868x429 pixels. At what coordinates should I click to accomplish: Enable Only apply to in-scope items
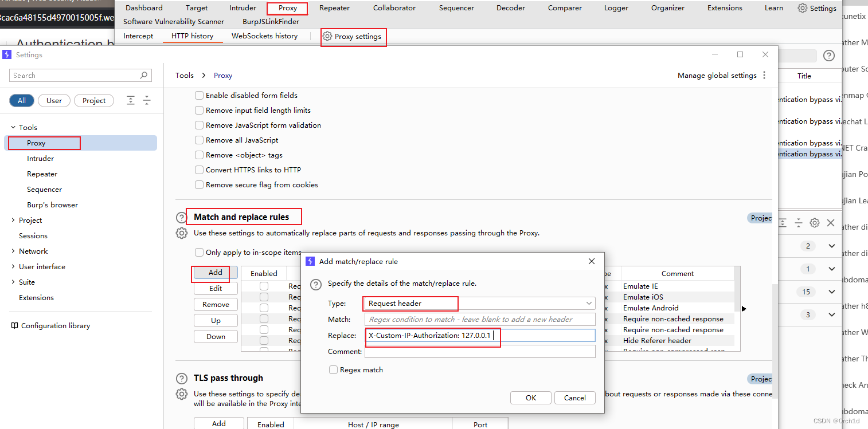coord(200,253)
